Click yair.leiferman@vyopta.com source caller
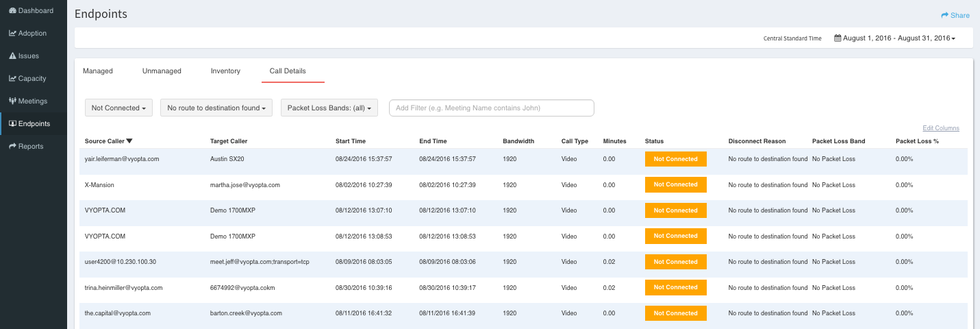 click(122, 159)
